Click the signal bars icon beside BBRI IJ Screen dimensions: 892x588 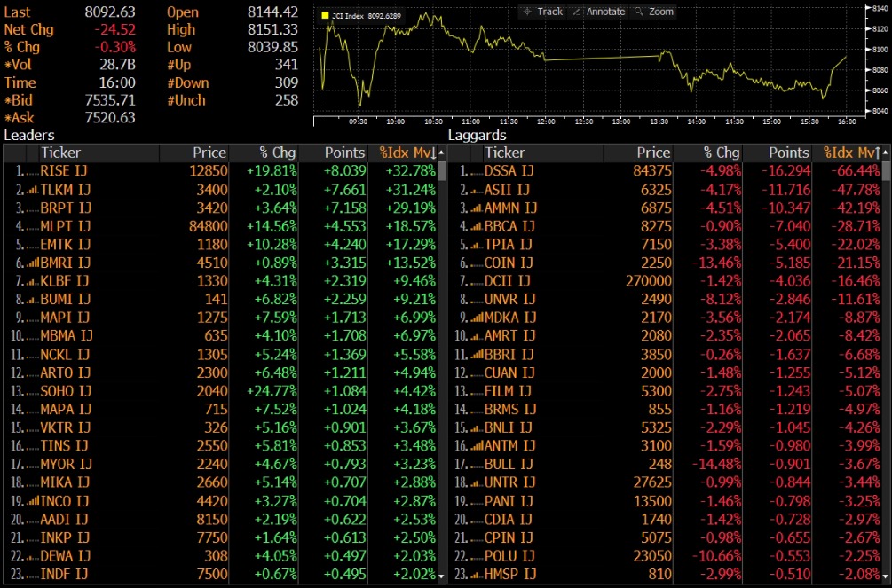475,355
